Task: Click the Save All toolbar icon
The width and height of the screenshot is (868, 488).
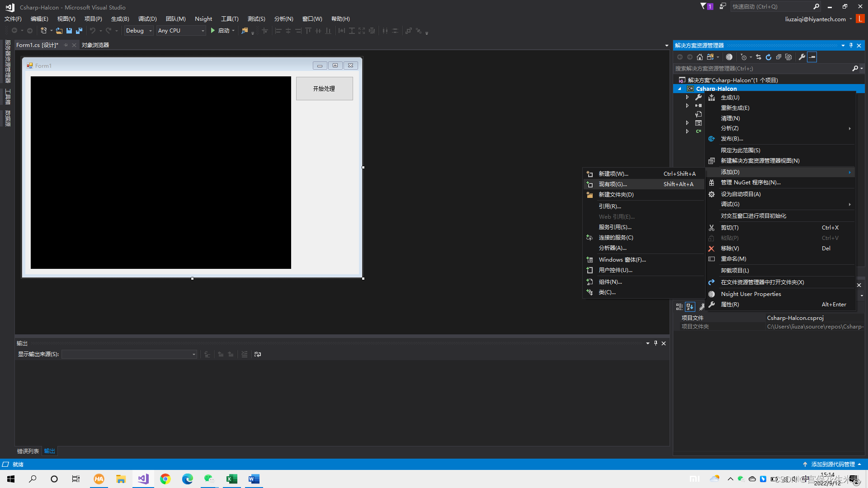Action: click(79, 31)
